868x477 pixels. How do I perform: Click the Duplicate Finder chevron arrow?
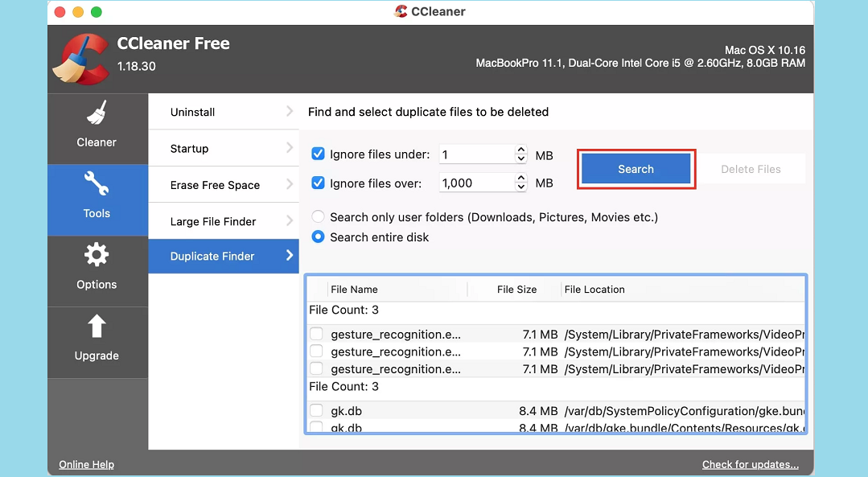(x=290, y=255)
